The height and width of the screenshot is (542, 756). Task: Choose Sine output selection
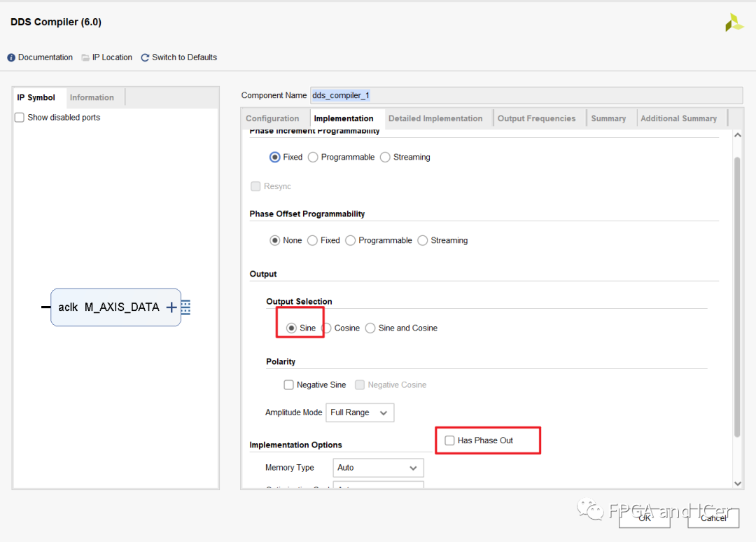(291, 328)
